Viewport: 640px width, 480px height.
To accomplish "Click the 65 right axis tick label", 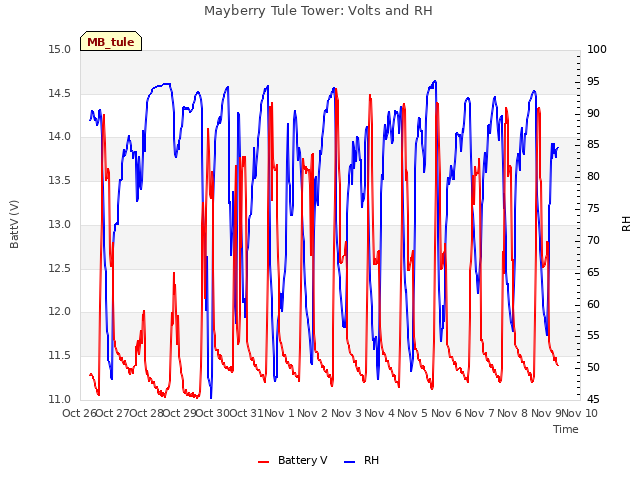I will (593, 272).
